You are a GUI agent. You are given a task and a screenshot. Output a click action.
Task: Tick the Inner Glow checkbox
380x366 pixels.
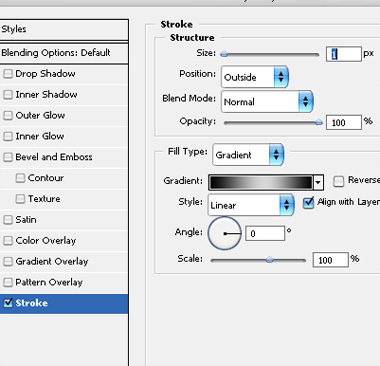click(x=8, y=136)
